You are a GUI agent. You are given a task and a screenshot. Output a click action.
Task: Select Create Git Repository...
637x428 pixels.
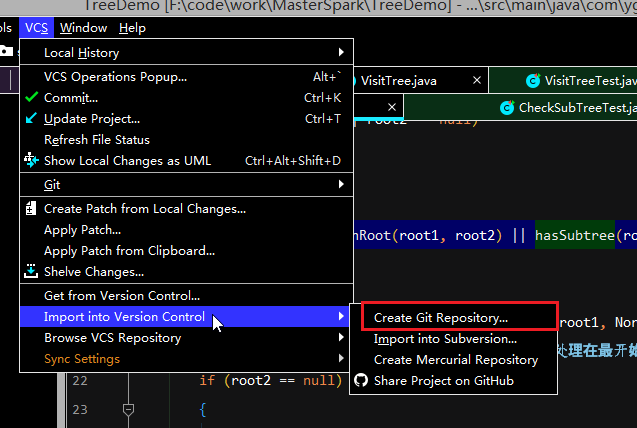pyautogui.click(x=453, y=318)
